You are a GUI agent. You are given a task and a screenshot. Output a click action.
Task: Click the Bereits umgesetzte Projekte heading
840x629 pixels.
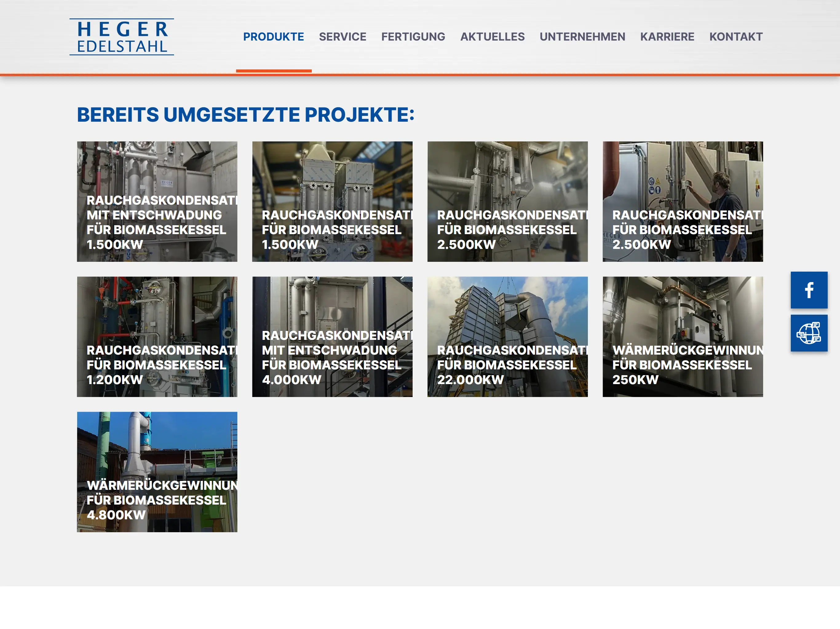[x=246, y=115]
